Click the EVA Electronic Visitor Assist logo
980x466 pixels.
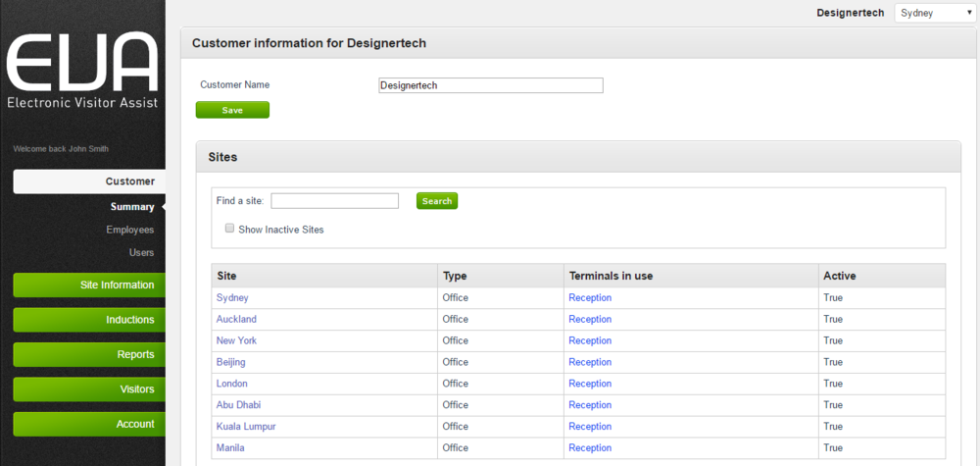point(82,72)
